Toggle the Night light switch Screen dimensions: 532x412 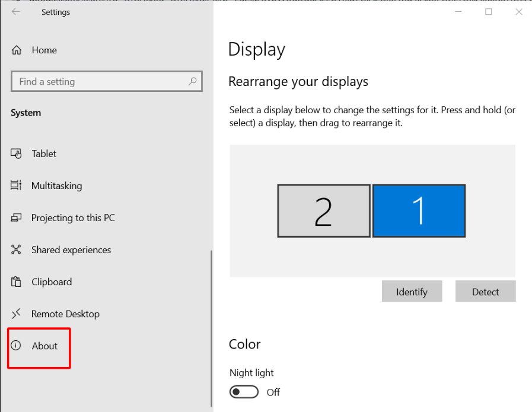pos(244,392)
